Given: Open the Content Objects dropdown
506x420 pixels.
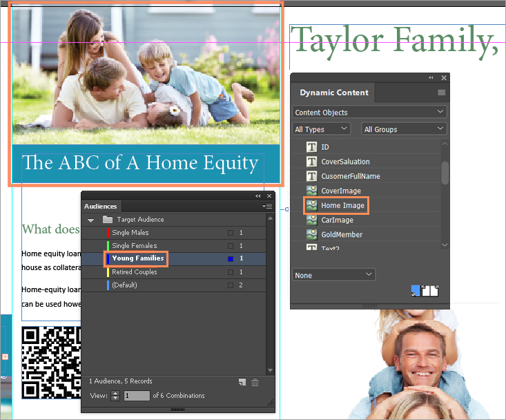Looking at the screenshot, I should [369, 112].
